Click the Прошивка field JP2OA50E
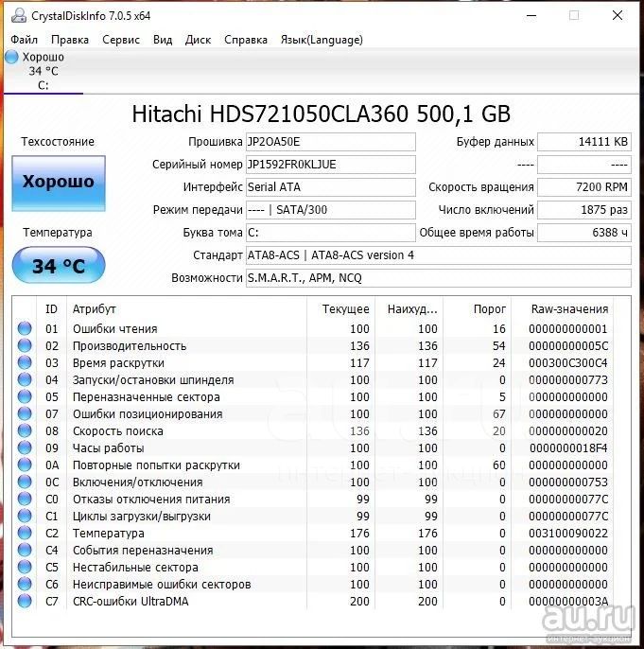The width and height of the screenshot is (644, 649). 330,142
